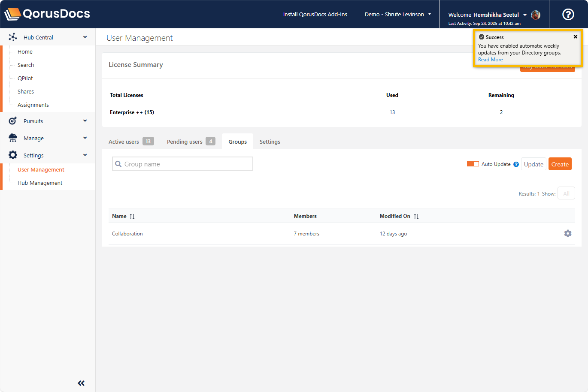Screen dimensions: 588x392
Task: Click the user profile avatar picture
Action: click(x=535, y=15)
